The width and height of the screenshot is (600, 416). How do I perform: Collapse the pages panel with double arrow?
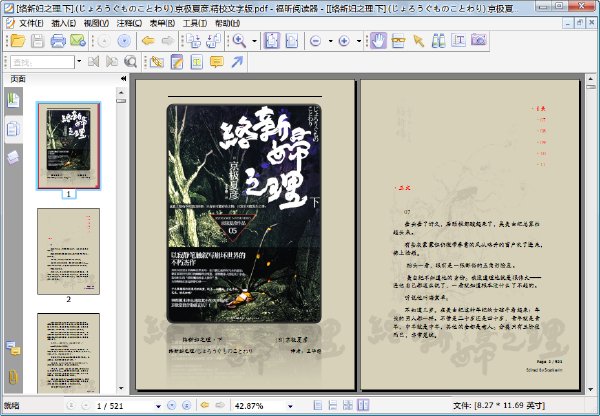[123, 78]
